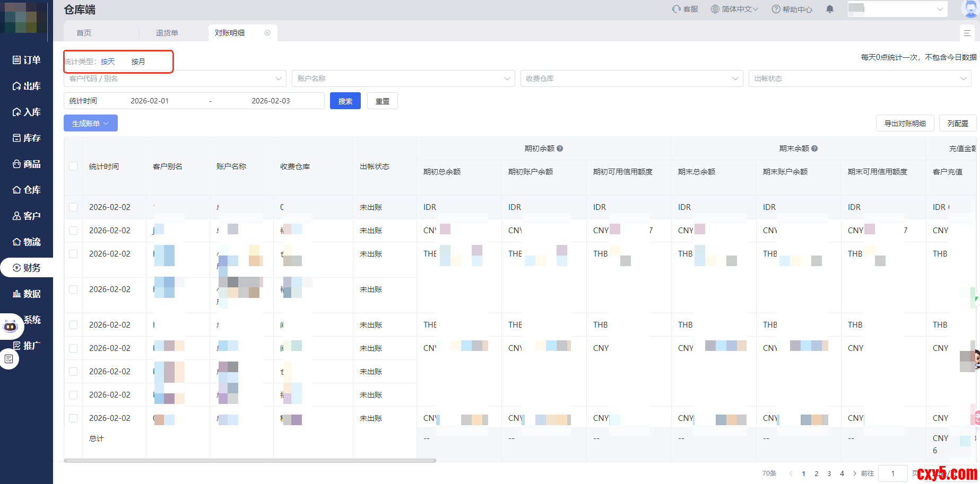980x484 pixels.
Task: Open the 财务 sidebar menu
Action: [27, 268]
